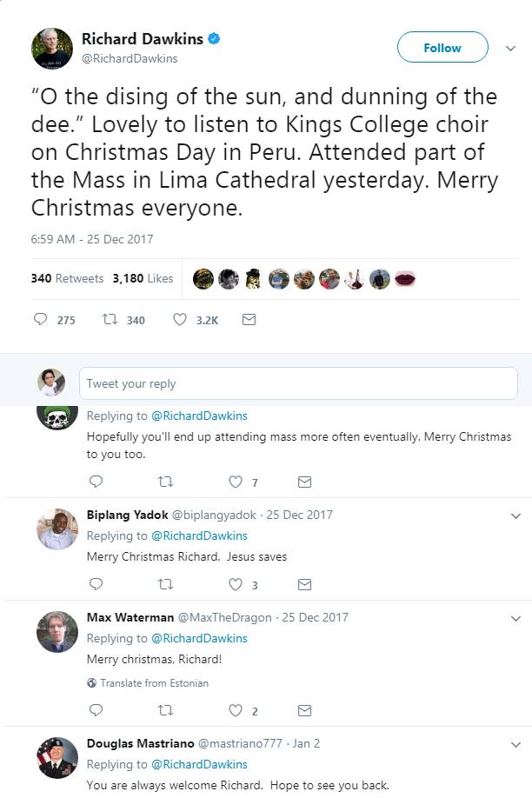The width and height of the screenshot is (532, 798).
Task: Reply to Max Waterman's tweet
Action: tap(96, 710)
